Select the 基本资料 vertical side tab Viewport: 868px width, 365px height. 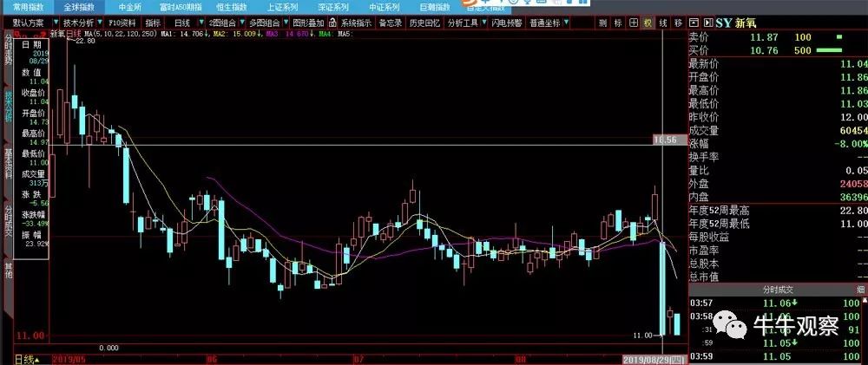click(8, 163)
